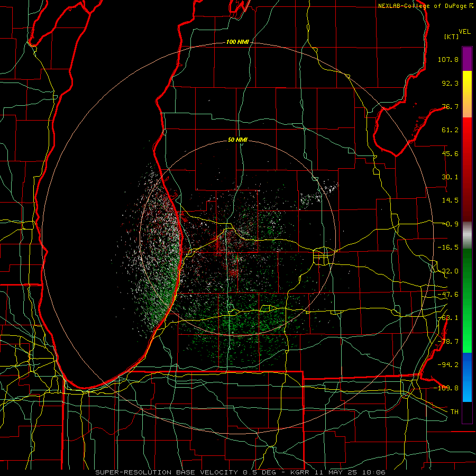Click the -78.7 velocity scale value
This screenshot has height=476, width=476.
coord(448,342)
